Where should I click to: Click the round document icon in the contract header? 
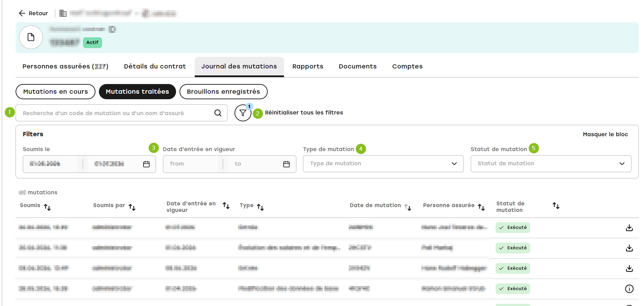click(x=31, y=37)
